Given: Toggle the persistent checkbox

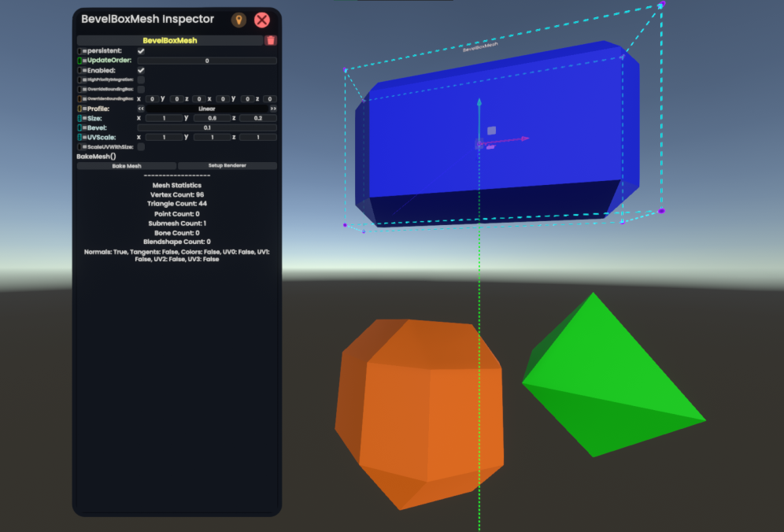Looking at the screenshot, I should [141, 51].
